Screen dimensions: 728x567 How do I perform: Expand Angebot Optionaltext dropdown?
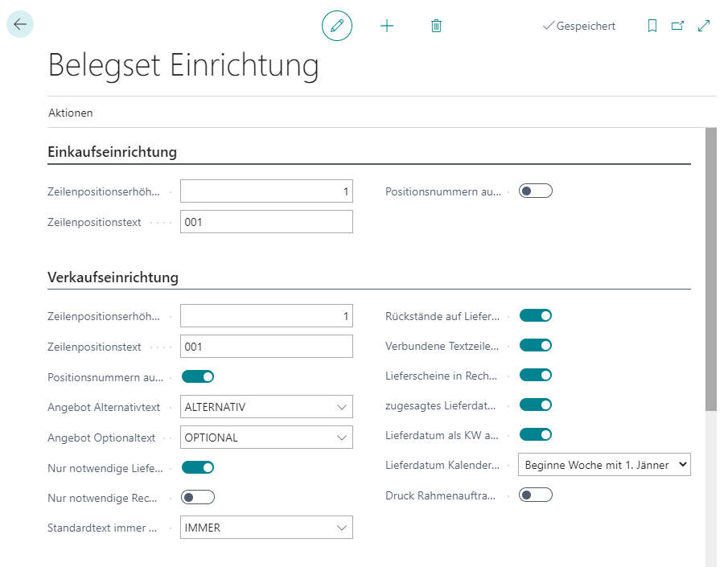click(x=266, y=438)
